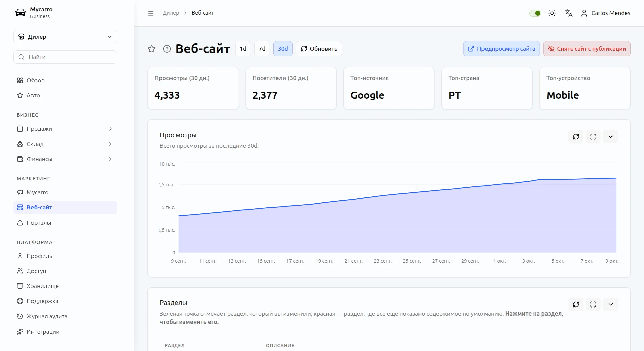This screenshot has width=644, height=351.
Task: Click the Mycarro car logo icon
Action: tap(20, 13)
